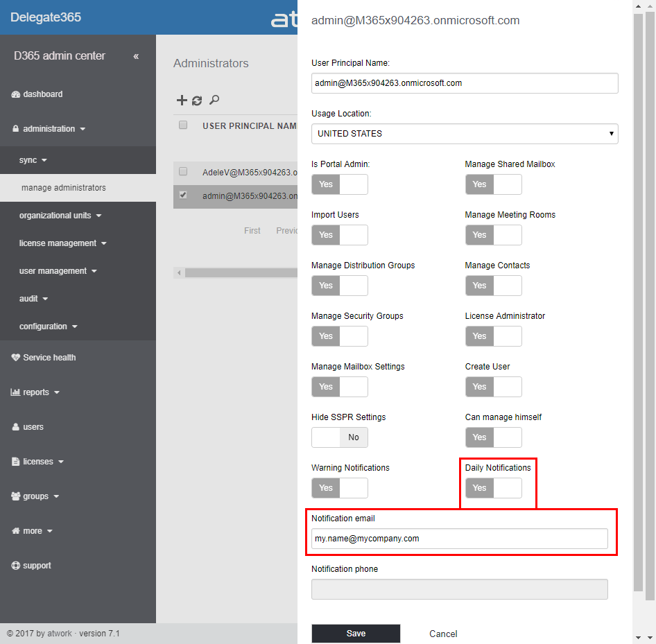Expand organizational units submenu
Image resolution: width=656 pixels, height=644 pixels.
[x=60, y=216]
